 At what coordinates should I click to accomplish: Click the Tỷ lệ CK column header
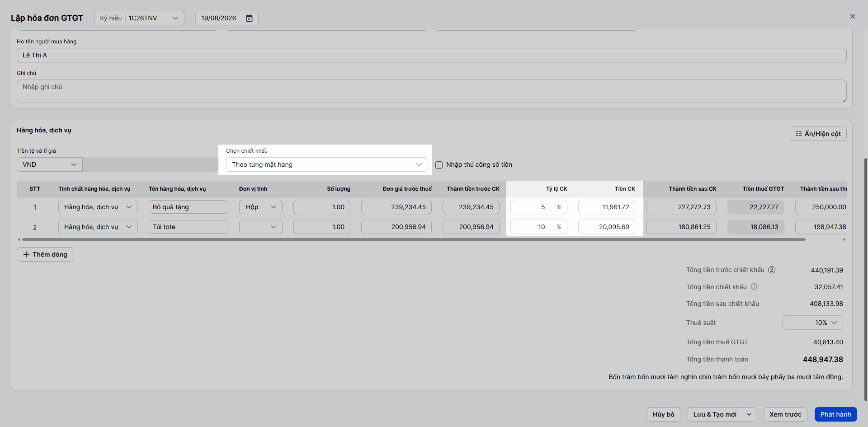pos(557,189)
